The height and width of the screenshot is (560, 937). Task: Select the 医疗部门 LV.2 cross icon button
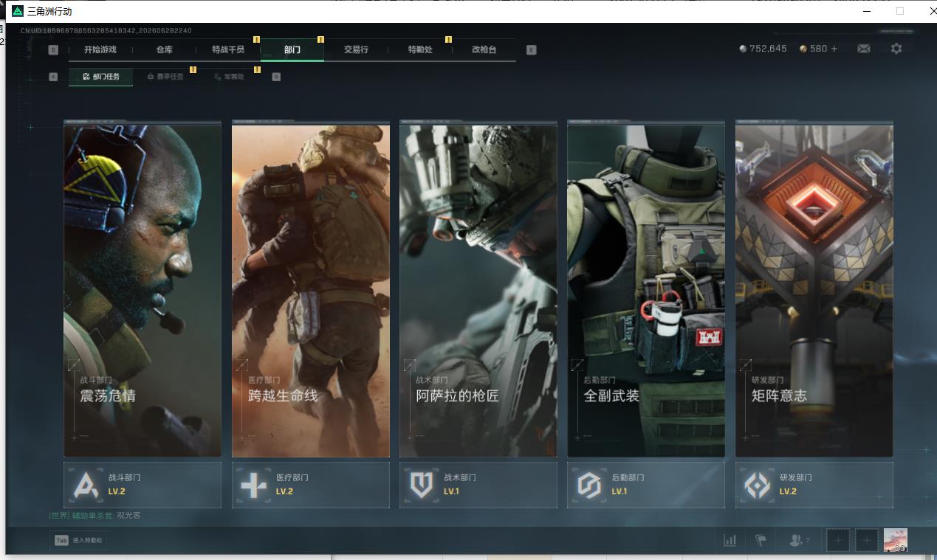point(311,485)
